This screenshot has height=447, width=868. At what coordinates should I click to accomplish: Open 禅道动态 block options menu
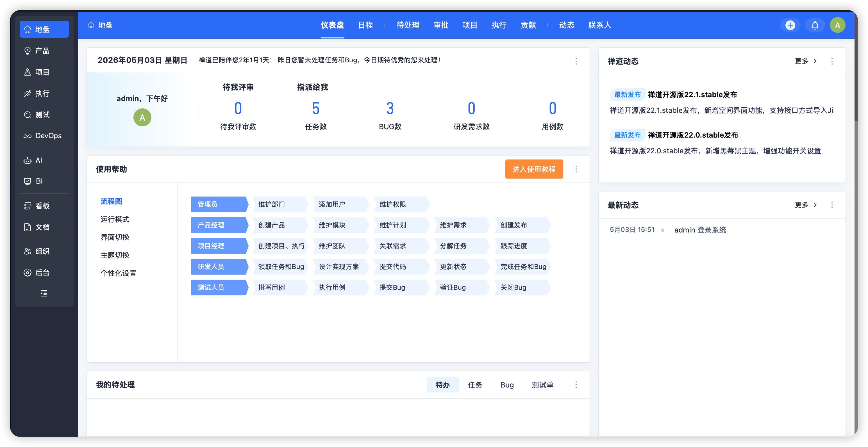(831, 61)
